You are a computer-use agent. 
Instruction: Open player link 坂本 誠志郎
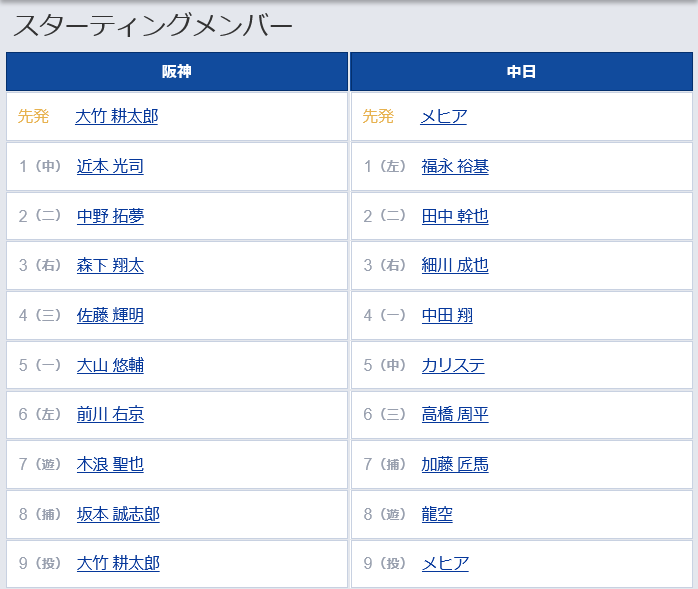click(x=118, y=514)
